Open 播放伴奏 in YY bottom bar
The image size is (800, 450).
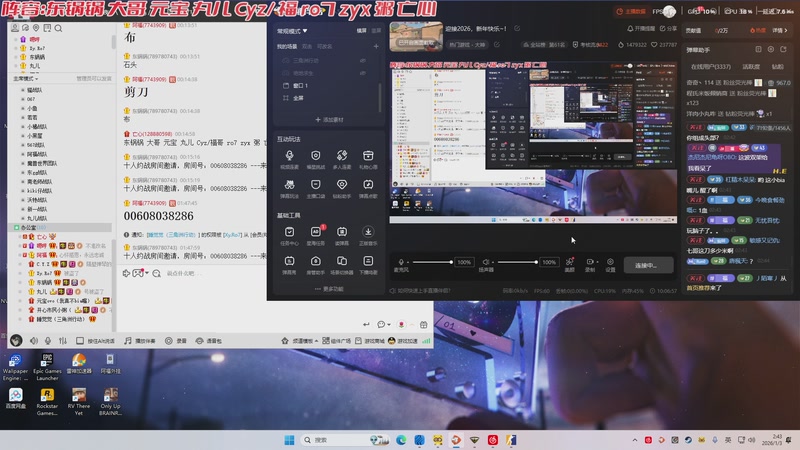[140, 341]
